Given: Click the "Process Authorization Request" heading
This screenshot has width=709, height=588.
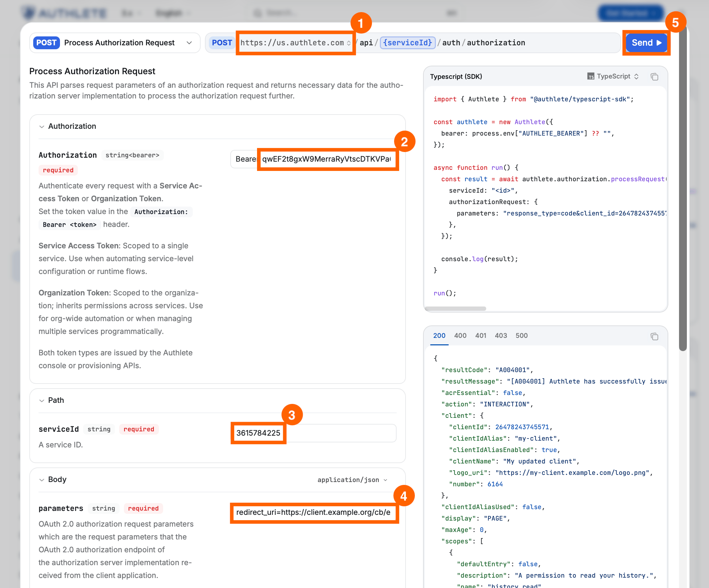Looking at the screenshot, I should coord(92,71).
